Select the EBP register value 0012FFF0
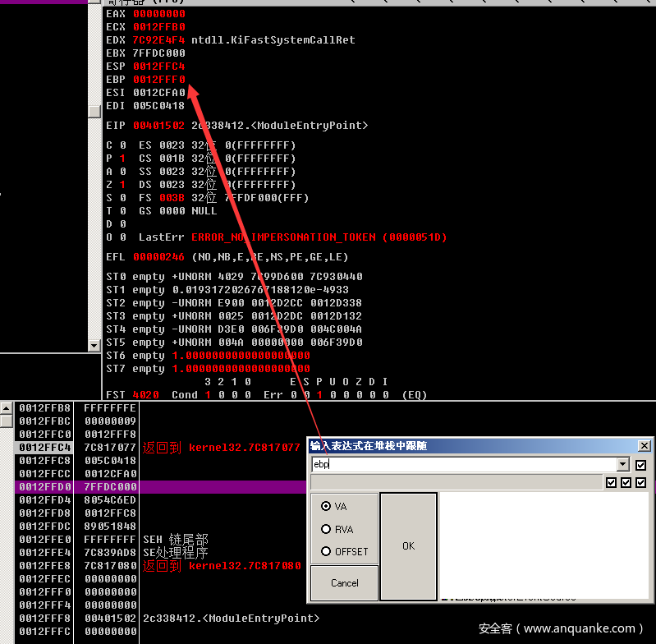This screenshot has width=656, height=644. pos(159,80)
